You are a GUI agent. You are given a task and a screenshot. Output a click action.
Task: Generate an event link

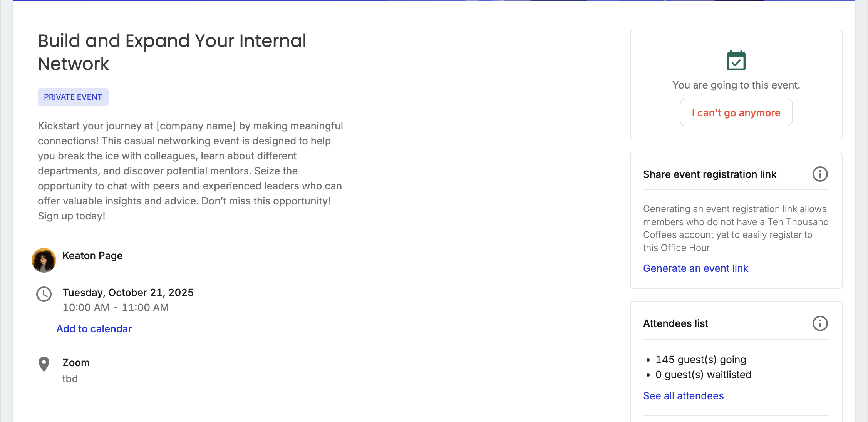695,268
